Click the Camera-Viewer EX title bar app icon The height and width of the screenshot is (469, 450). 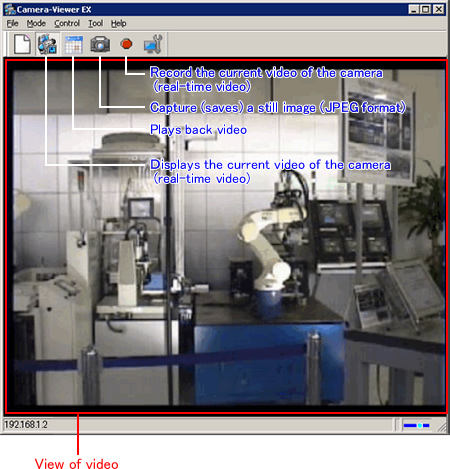point(10,10)
